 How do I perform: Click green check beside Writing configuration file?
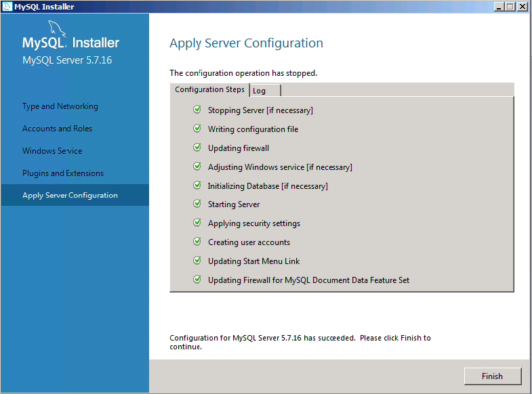(197, 129)
